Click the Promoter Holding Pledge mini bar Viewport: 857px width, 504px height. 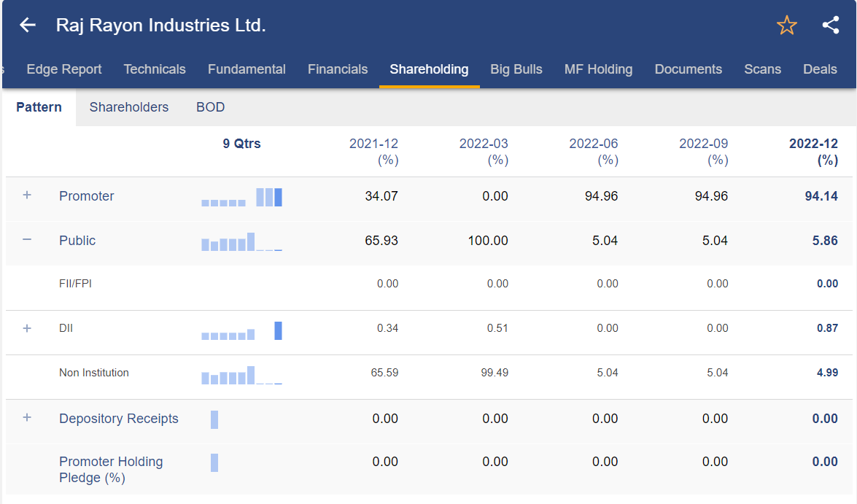pos(214,462)
